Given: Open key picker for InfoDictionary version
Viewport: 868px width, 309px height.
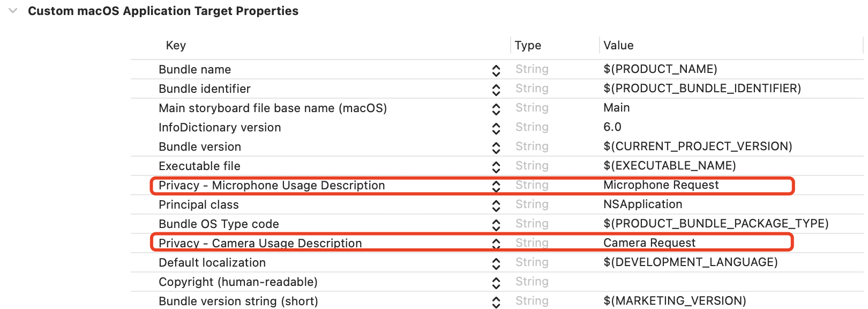Looking at the screenshot, I should 496,128.
